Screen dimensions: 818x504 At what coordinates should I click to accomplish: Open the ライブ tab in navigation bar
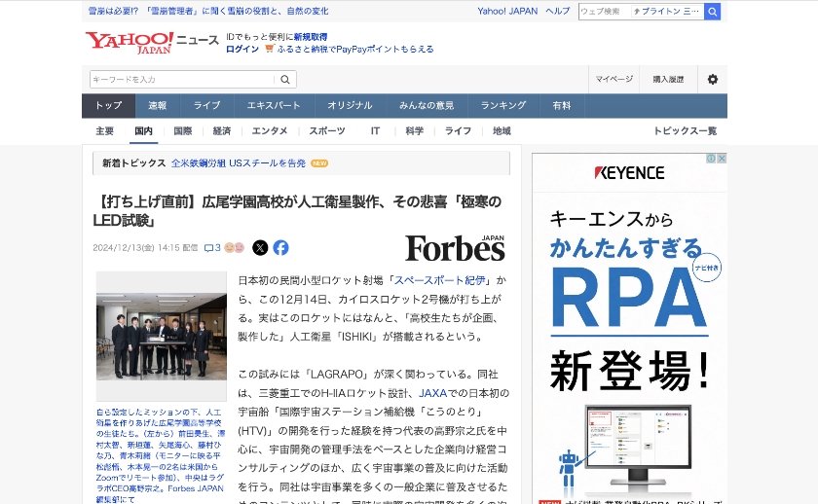click(x=206, y=106)
